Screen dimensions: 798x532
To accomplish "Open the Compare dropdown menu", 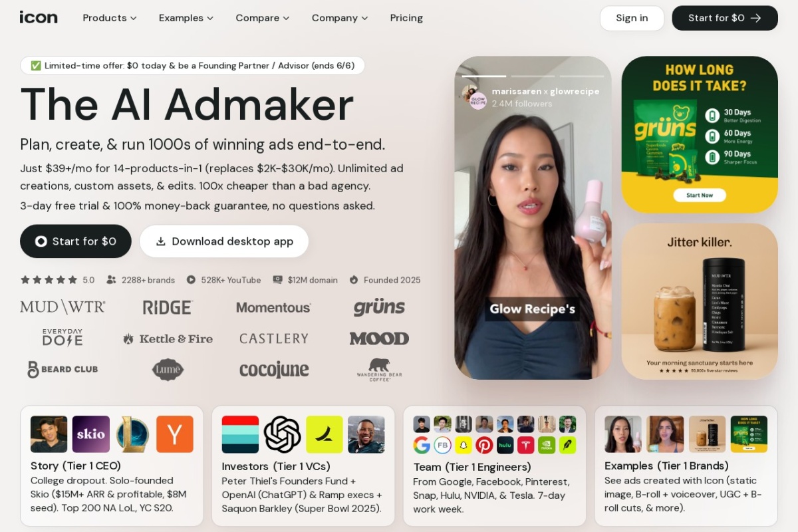I will (x=263, y=18).
